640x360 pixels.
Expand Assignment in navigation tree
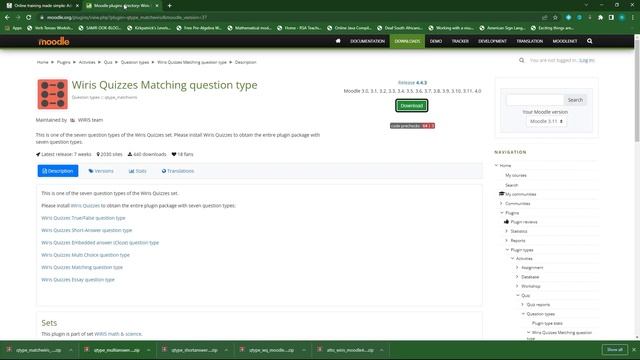point(517,267)
